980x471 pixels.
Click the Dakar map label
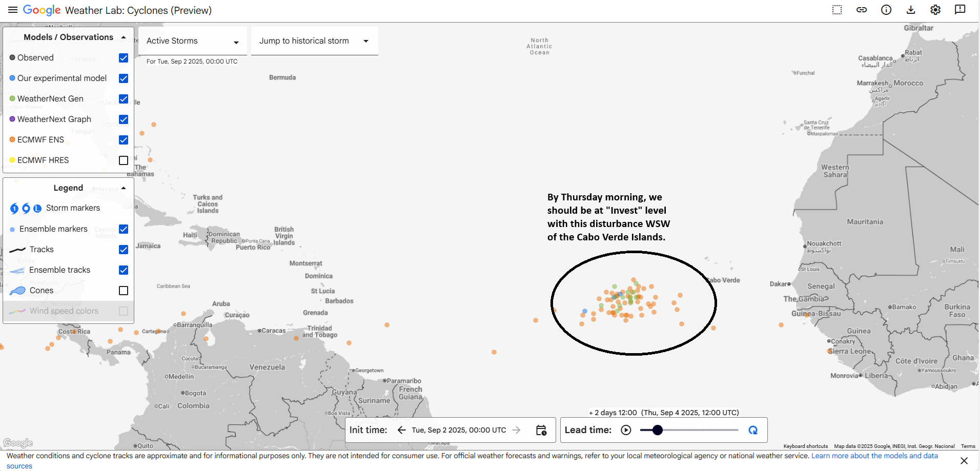tap(779, 284)
